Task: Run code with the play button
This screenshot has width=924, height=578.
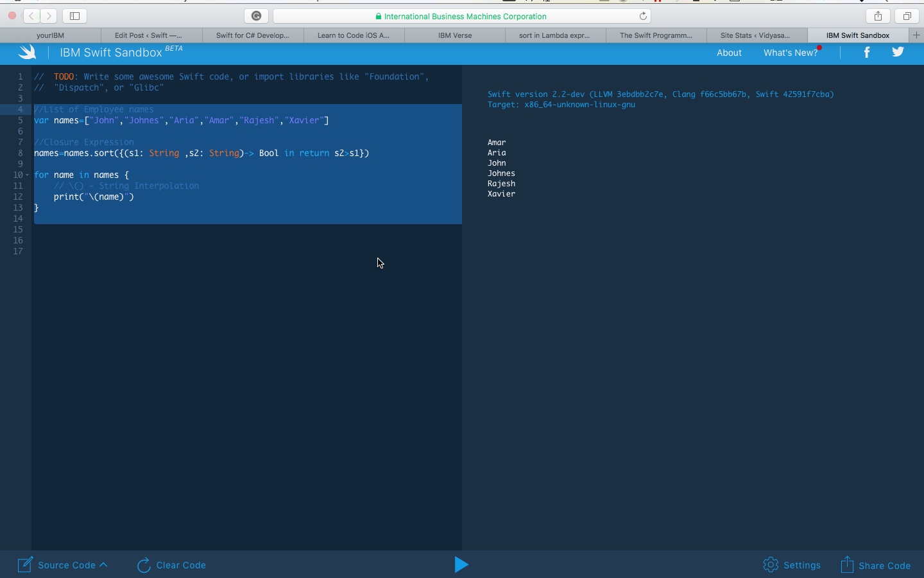Action: [x=461, y=565]
